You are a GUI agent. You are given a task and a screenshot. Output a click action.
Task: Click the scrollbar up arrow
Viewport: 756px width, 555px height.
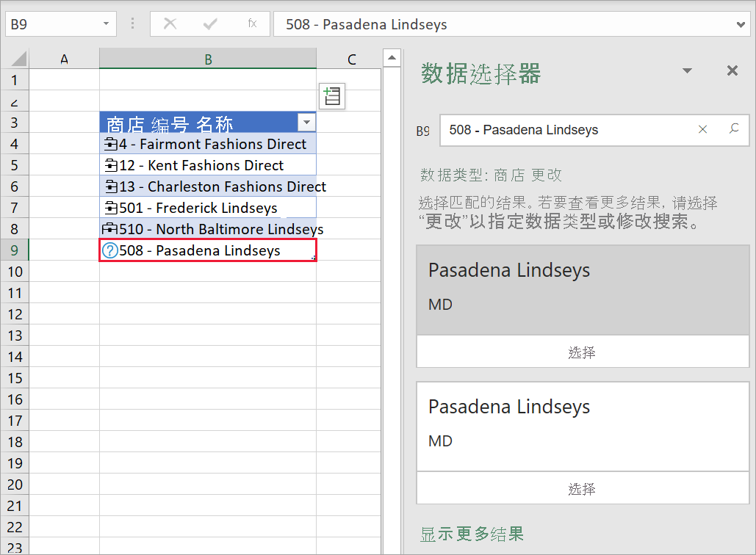click(392, 57)
